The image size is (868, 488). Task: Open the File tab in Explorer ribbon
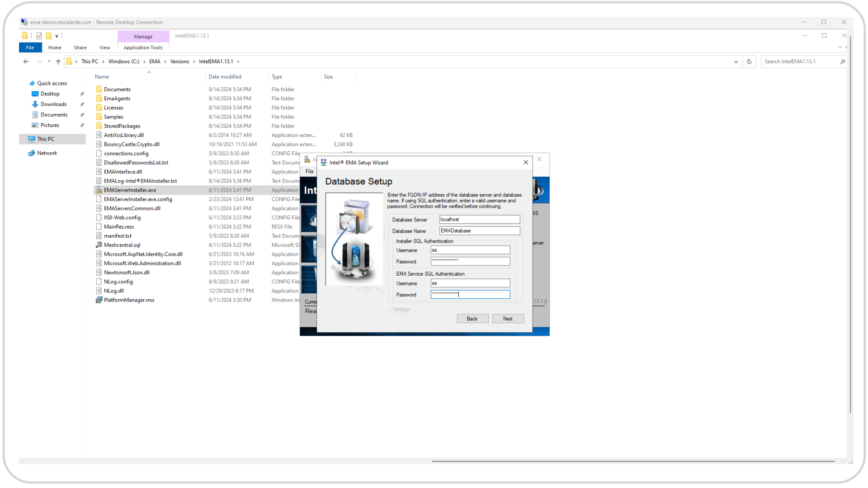[x=30, y=47]
